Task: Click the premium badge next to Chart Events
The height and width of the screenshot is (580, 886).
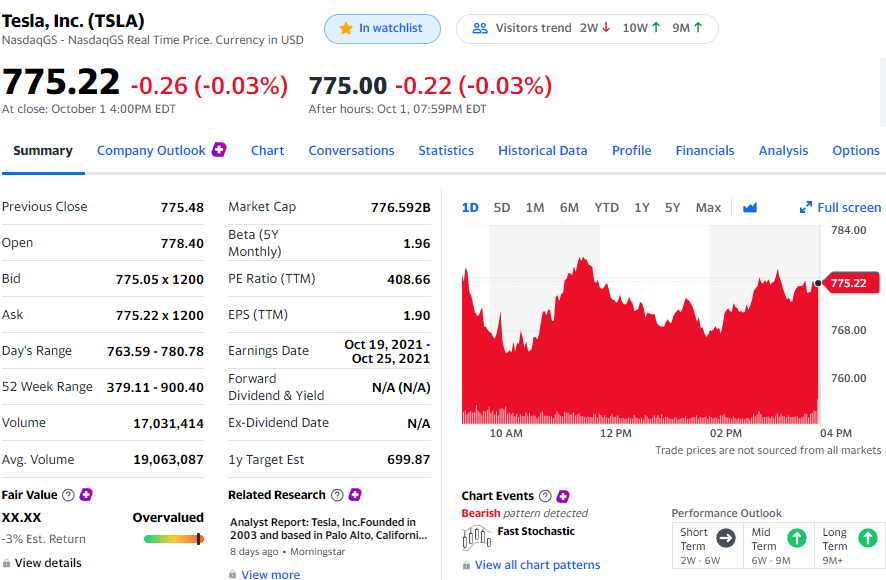Action: click(x=563, y=496)
